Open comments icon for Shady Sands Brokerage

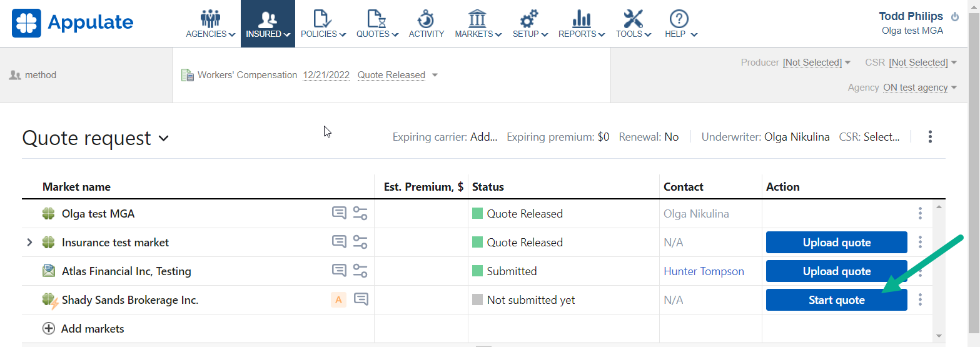pyautogui.click(x=361, y=299)
